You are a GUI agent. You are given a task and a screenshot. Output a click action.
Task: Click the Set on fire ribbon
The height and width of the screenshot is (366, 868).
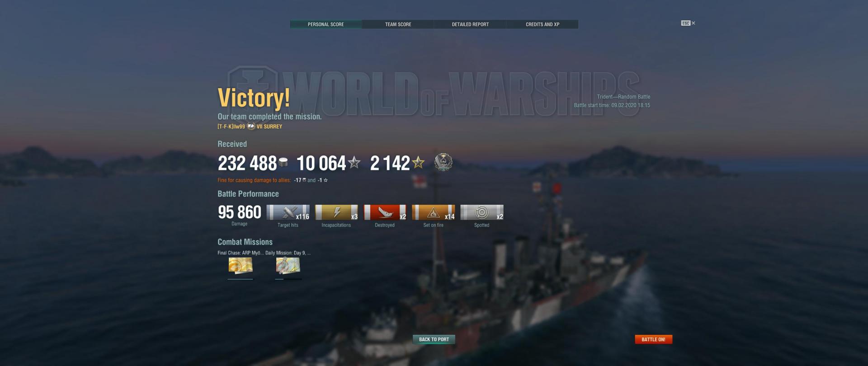click(433, 212)
